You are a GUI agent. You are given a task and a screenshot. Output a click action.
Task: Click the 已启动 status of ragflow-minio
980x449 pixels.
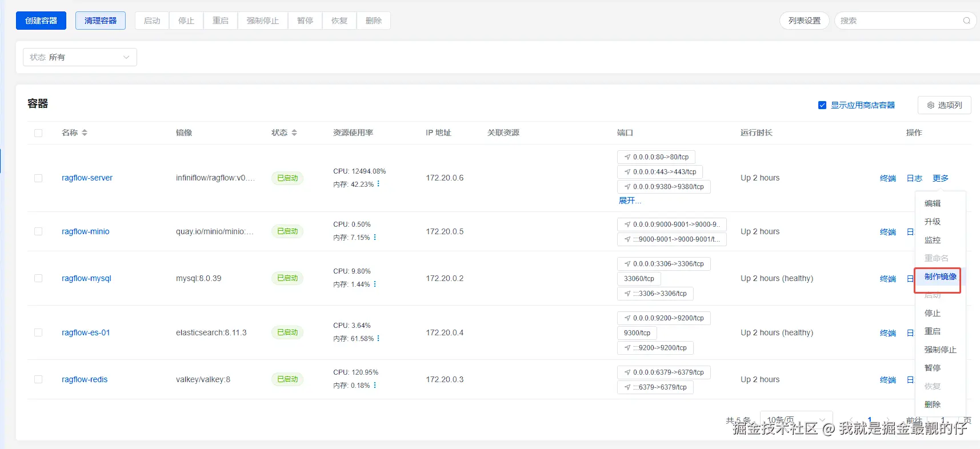coord(287,231)
